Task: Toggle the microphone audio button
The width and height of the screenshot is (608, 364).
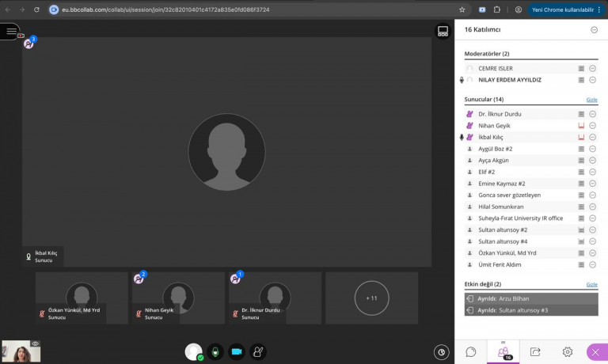Action: pos(215,351)
